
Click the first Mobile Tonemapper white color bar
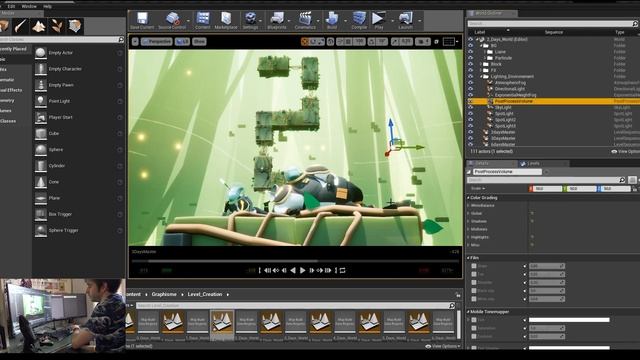coord(569,320)
